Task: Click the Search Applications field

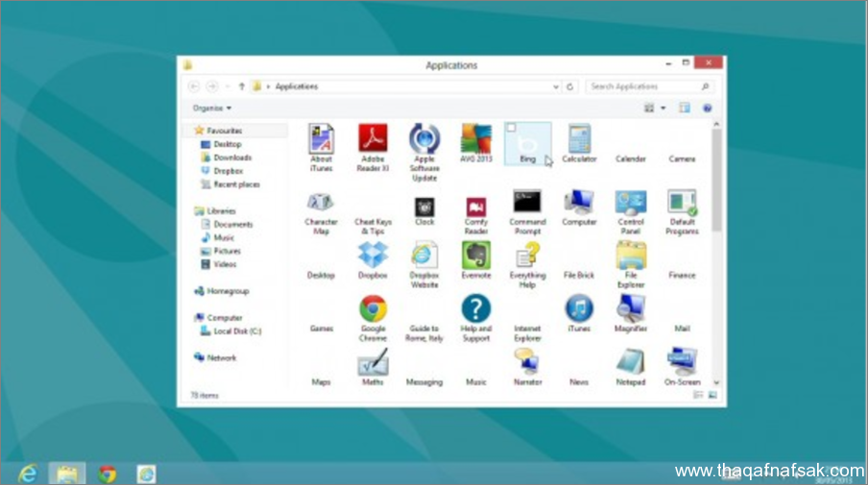Action: point(649,87)
